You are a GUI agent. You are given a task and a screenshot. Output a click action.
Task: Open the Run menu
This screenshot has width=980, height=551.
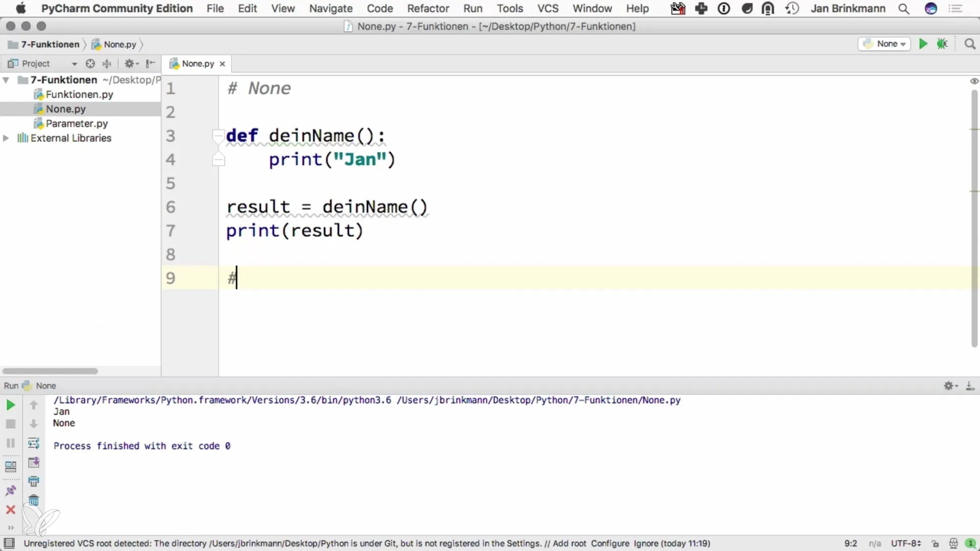click(x=473, y=9)
